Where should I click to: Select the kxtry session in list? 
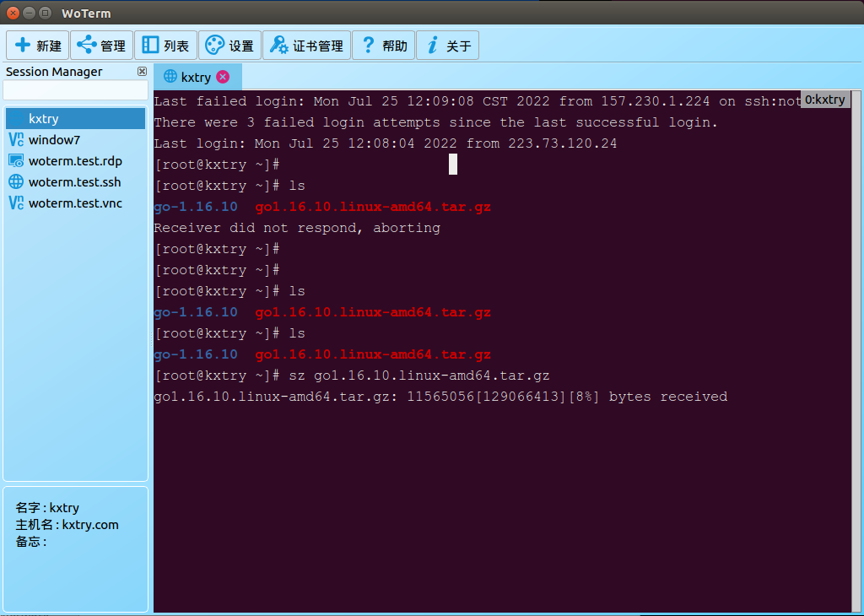coord(75,118)
